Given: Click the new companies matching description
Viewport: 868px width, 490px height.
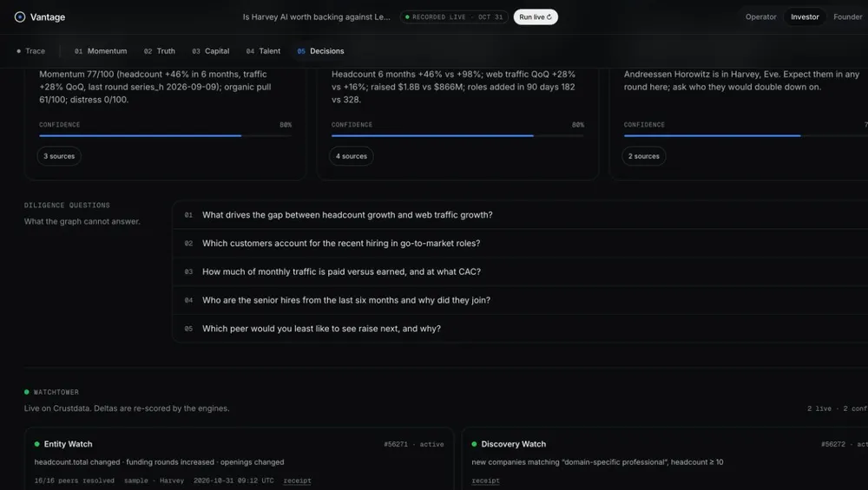Looking at the screenshot, I should 597,462.
